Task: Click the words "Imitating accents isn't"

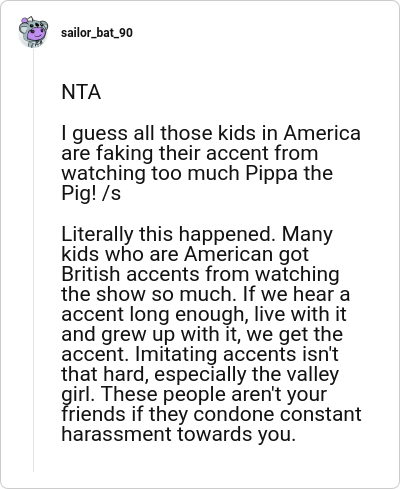Action: tap(237, 354)
